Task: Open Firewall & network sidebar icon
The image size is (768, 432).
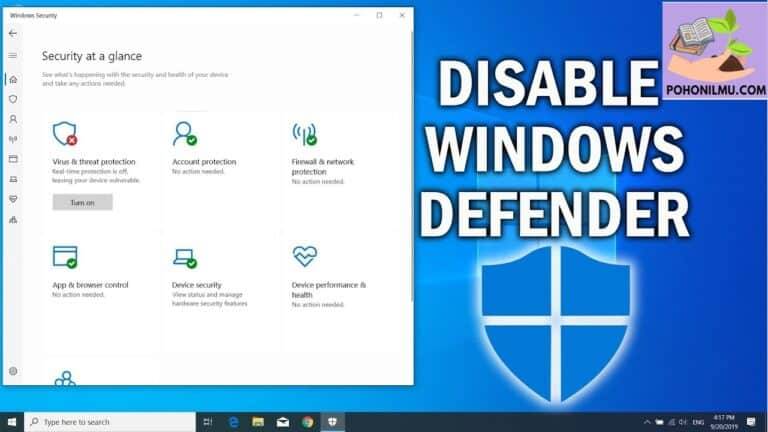Action: click(13, 139)
